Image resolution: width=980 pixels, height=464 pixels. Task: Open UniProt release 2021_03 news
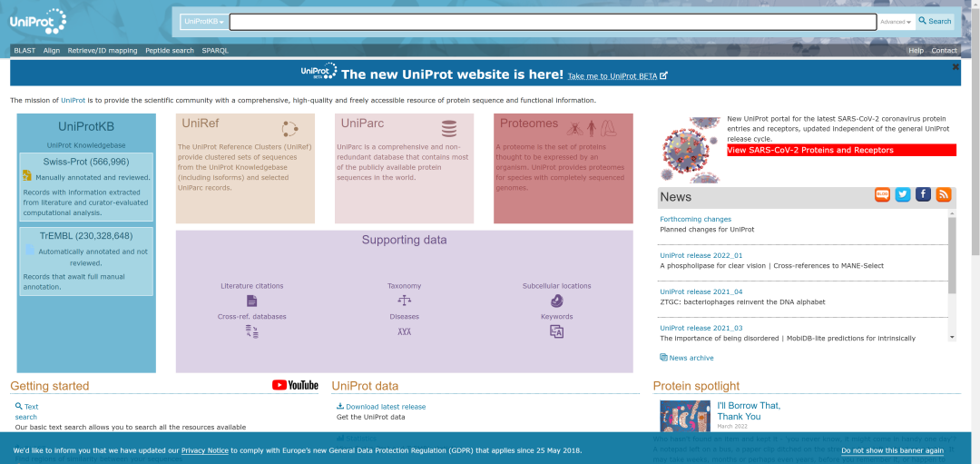(x=701, y=328)
